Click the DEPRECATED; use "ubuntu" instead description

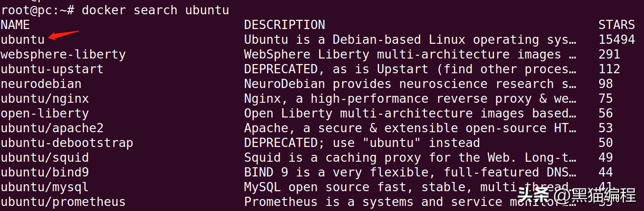point(362,143)
